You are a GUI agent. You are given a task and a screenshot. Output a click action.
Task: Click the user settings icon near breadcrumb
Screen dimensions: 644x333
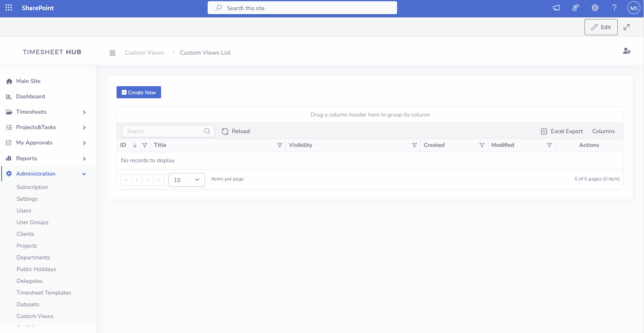(x=627, y=51)
